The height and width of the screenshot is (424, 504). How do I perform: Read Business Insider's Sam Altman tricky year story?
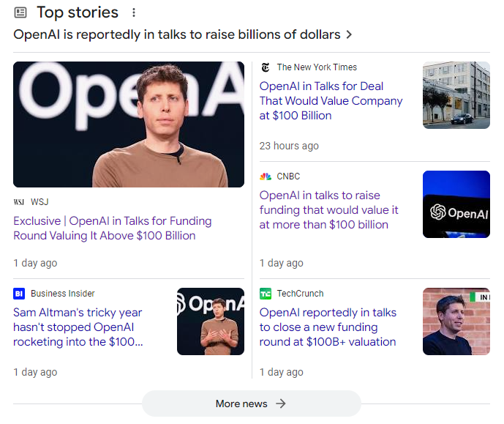78,327
